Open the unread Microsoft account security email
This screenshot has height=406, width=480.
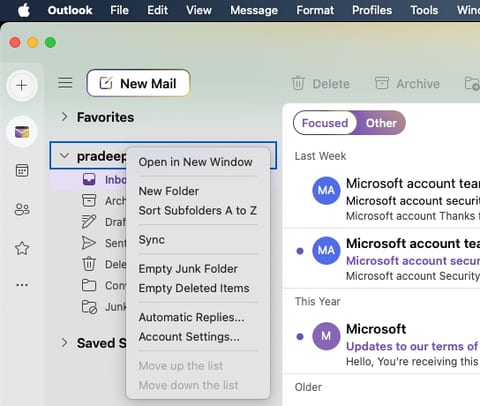tap(382, 259)
